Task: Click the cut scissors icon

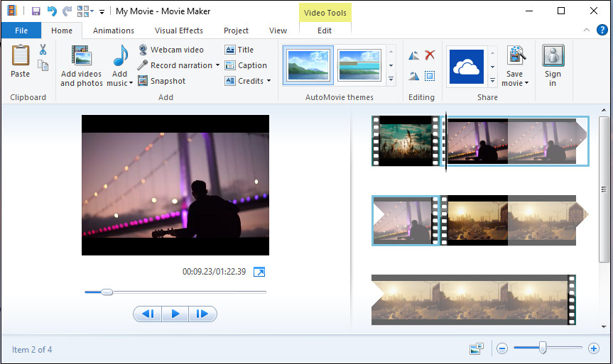Action: point(43,50)
